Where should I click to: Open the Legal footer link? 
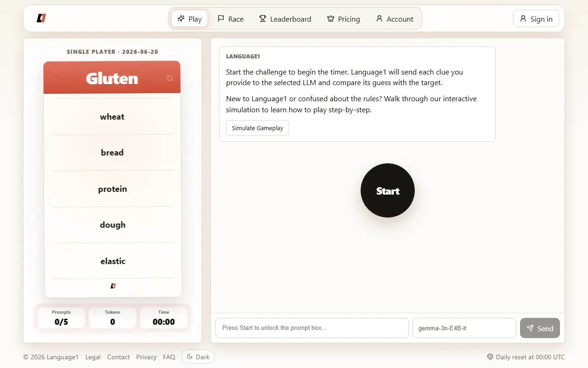click(x=93, y=357)
